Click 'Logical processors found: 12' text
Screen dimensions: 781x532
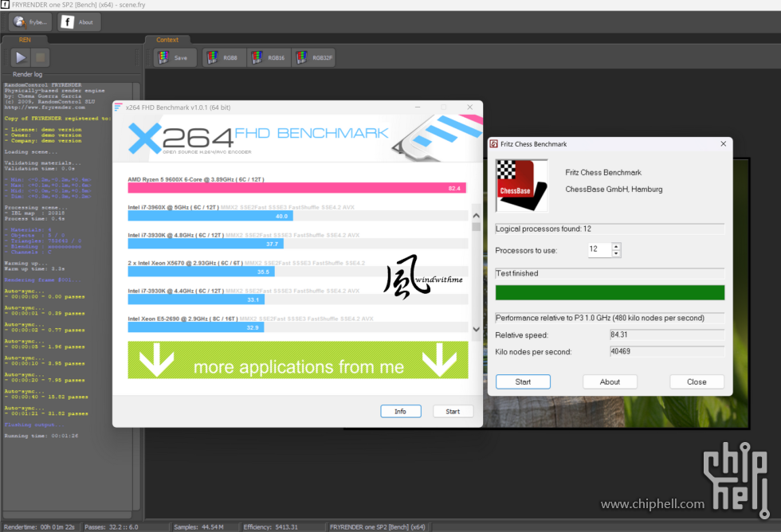[x=544, y=229]
